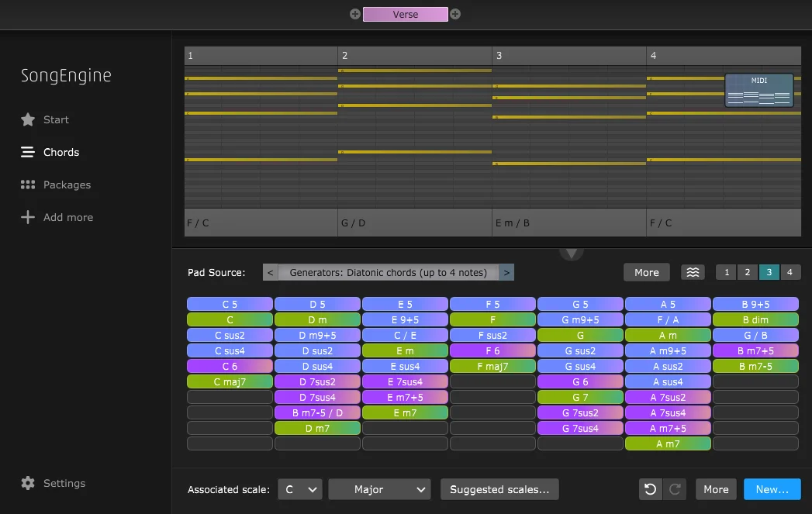
Task: Go to next pad source generator
Action: click(506, 272)
